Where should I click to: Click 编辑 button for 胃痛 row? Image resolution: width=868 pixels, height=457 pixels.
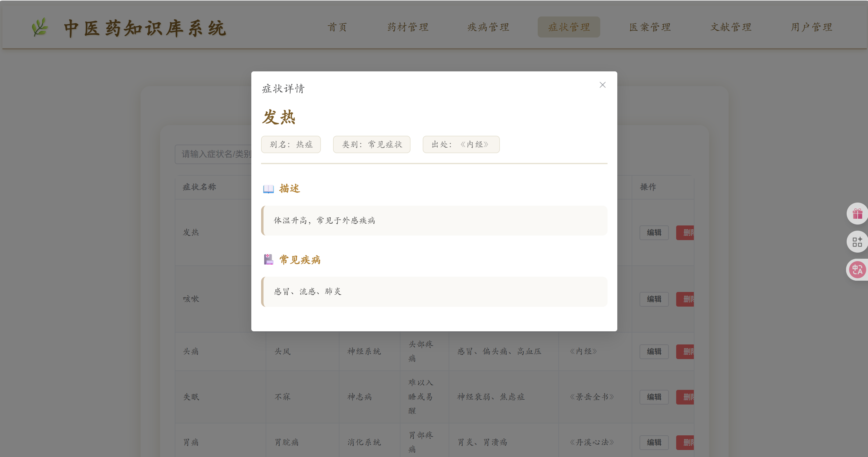pyautogui.click(x=654, y=442)
